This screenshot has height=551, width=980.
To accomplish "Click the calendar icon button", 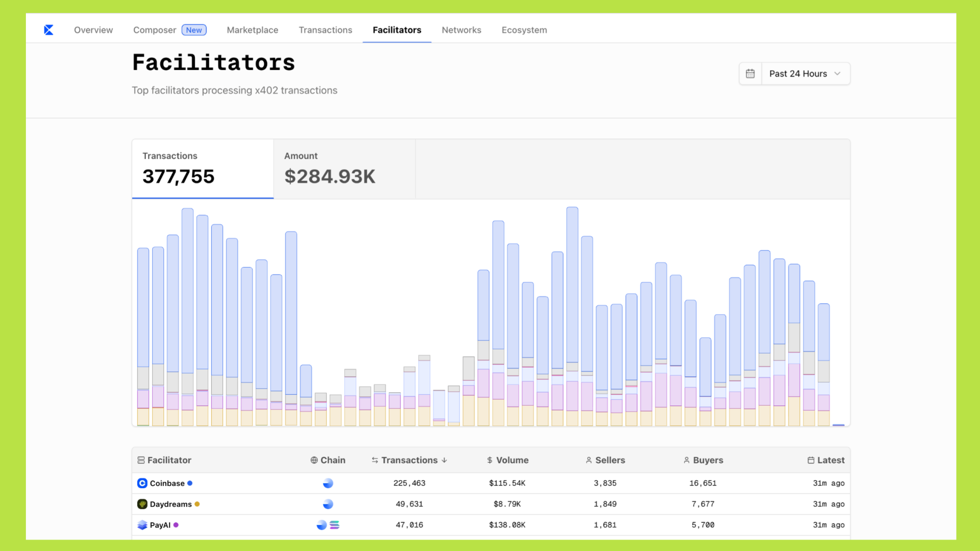I will click(750, 74).
